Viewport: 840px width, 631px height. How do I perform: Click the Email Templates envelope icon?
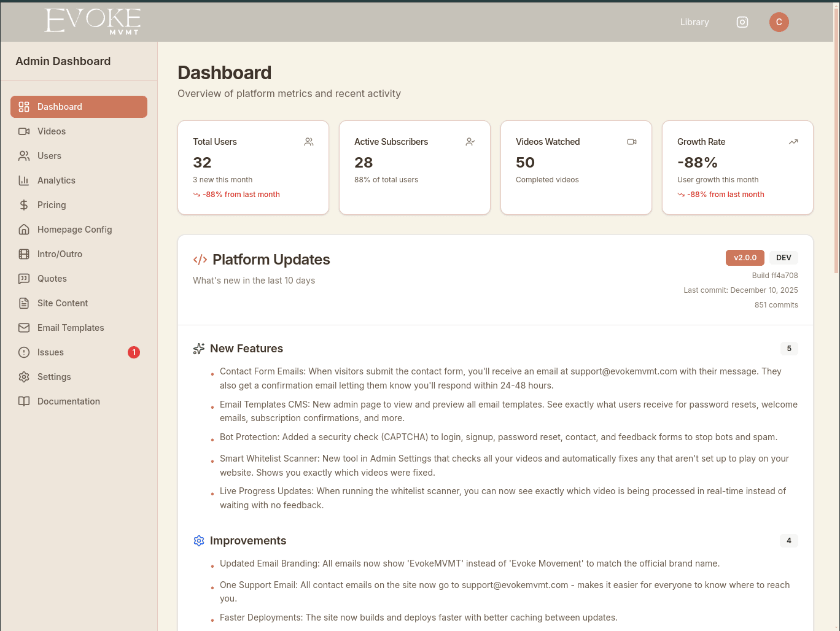pyautogui.click(x=25, y=327)
